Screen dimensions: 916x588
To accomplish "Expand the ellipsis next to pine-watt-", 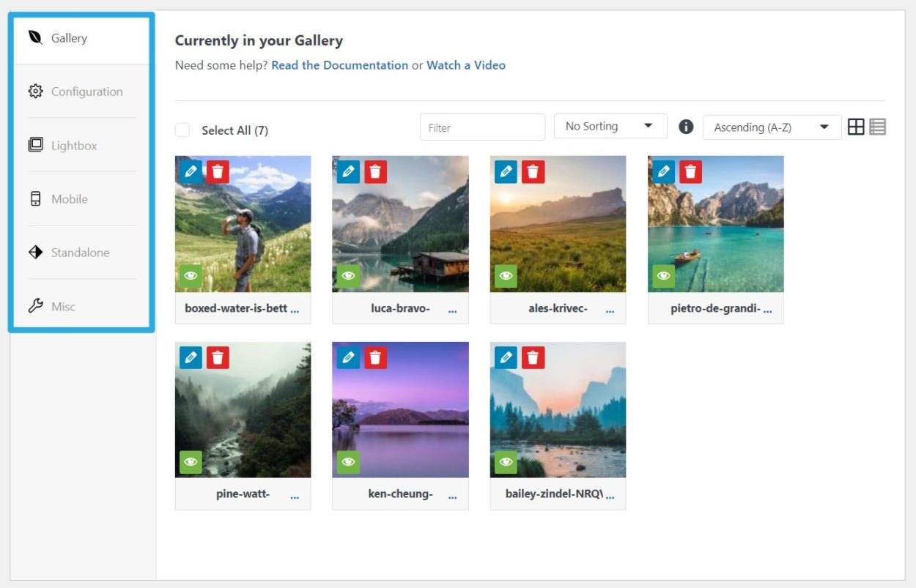I will tap(295, 496).
